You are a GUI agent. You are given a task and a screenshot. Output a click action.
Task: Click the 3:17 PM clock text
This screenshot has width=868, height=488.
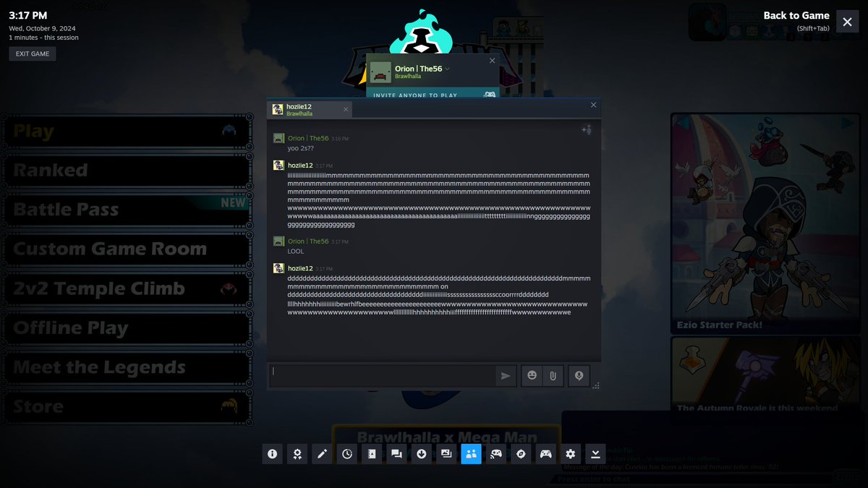click(x=28, y=15)
